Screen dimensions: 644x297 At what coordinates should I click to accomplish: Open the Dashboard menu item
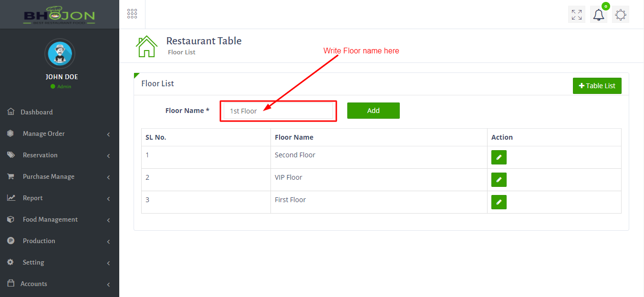[37, 113]
